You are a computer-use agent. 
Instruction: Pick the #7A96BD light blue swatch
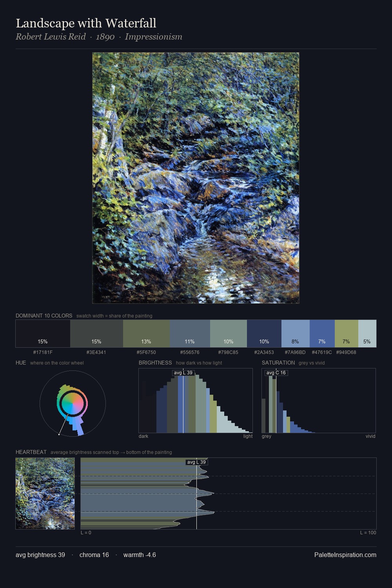pyautogui.click(x=296, y=334)
